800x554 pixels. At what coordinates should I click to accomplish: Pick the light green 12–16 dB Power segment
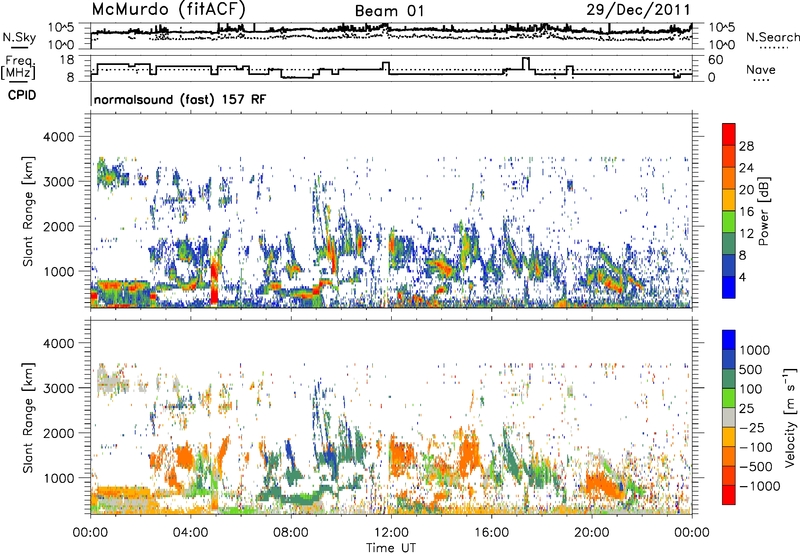(729, 221)
